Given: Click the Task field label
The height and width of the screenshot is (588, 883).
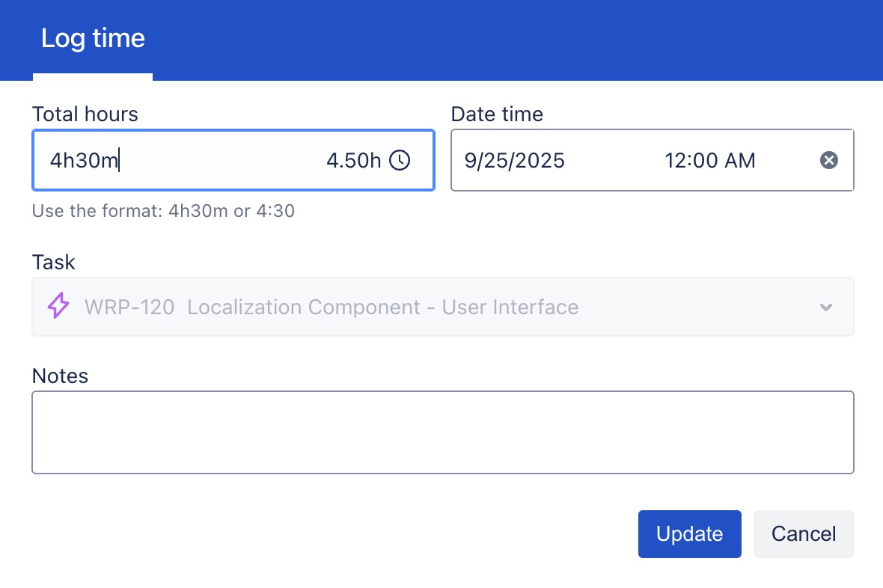Looking at the screenshot, I should pyautogui.click(x=54, y=262).
